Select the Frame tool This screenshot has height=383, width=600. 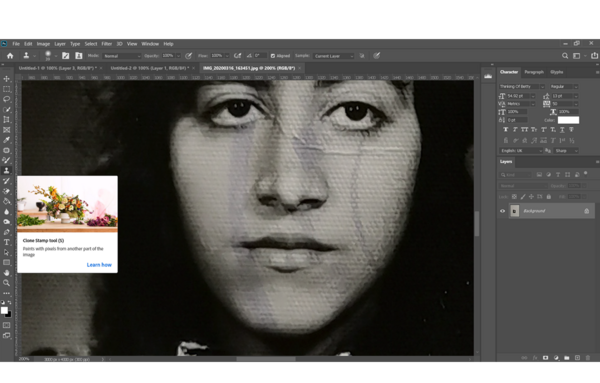(x=7, y=130)
